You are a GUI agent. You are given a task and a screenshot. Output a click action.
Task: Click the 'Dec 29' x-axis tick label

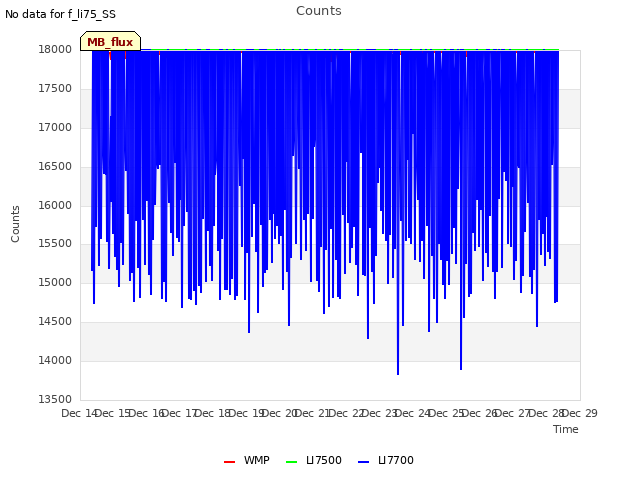(x=580, y=413)
